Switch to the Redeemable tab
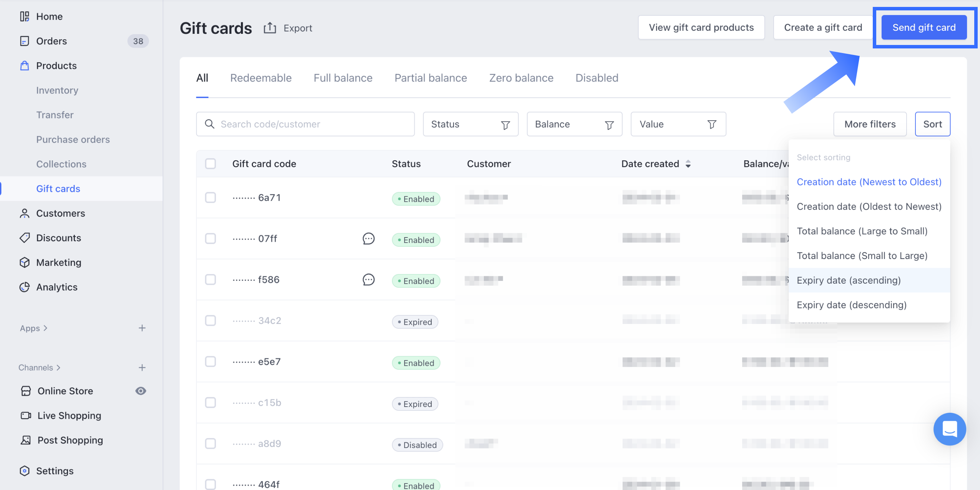The width and height of the screenshot is (980, 490). click(261, 78)
